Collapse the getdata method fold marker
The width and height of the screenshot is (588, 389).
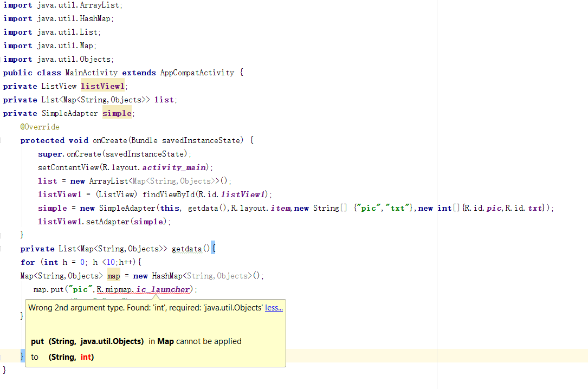tap(2, 249)
